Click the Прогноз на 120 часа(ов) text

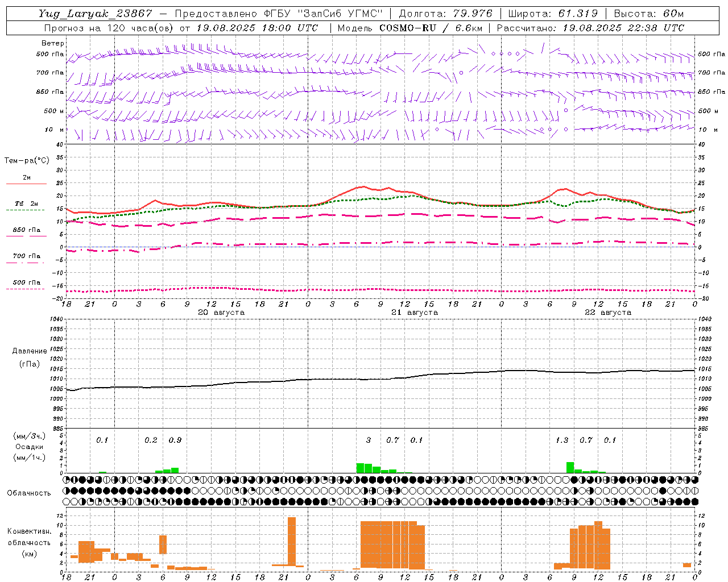(x=109, y=28)
